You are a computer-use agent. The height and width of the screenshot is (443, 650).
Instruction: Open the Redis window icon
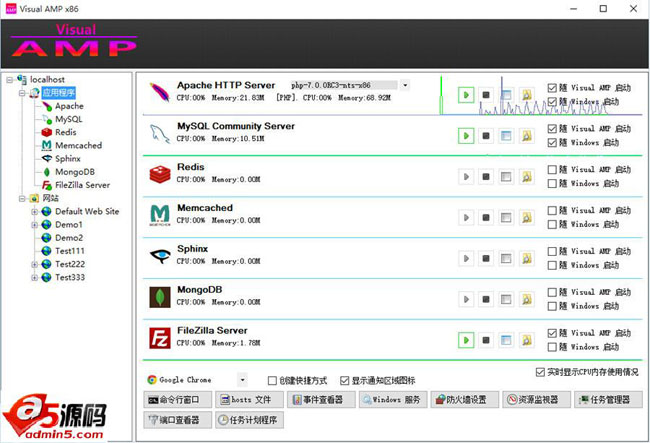click(x=506, y=177)
